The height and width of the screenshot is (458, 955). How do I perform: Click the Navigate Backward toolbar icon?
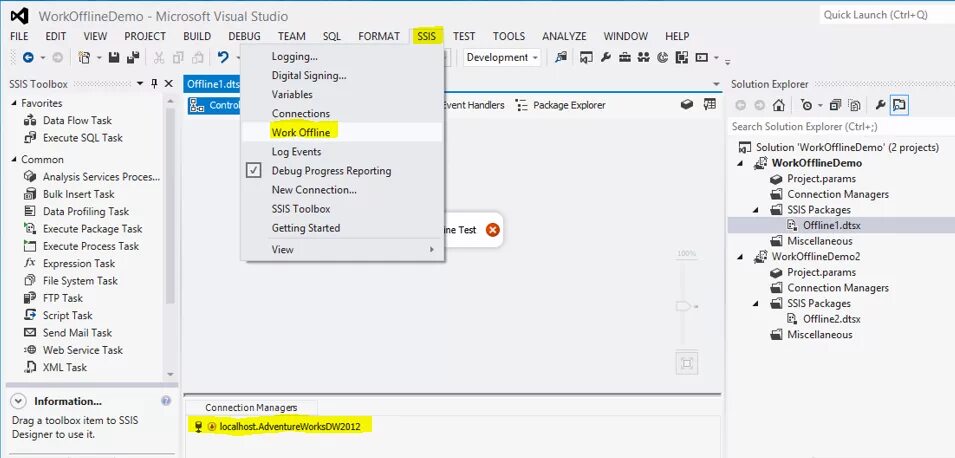(28, 57)
